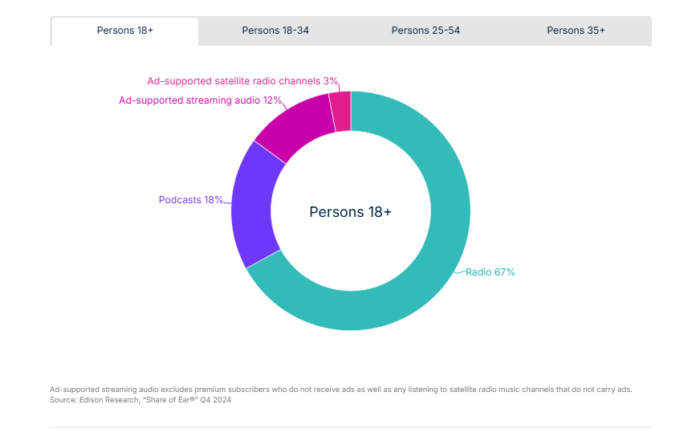
Task: Click the center "Persons 18+" chart title
Action: 350,212
